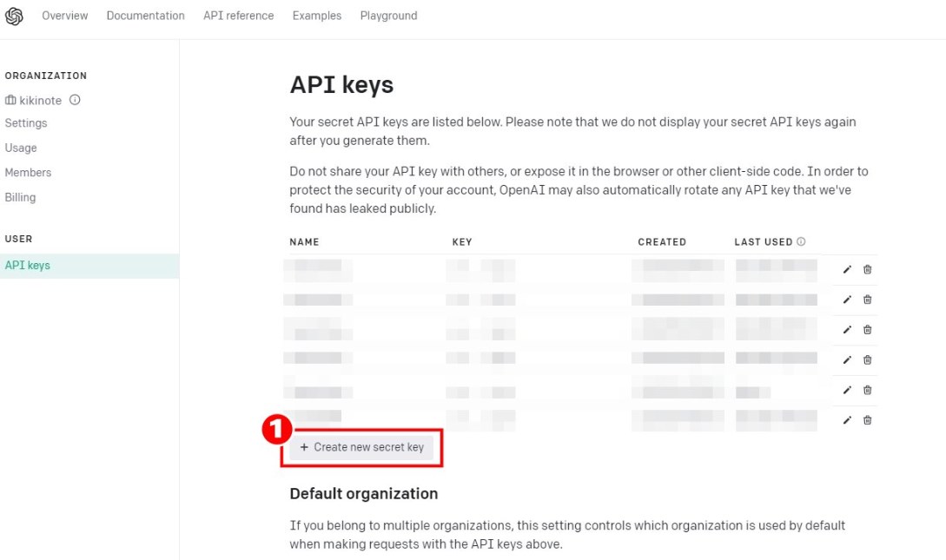The image size is (946, 560).
Task: Click the pencil icon in fourth key row
Action: click(847, 360)
